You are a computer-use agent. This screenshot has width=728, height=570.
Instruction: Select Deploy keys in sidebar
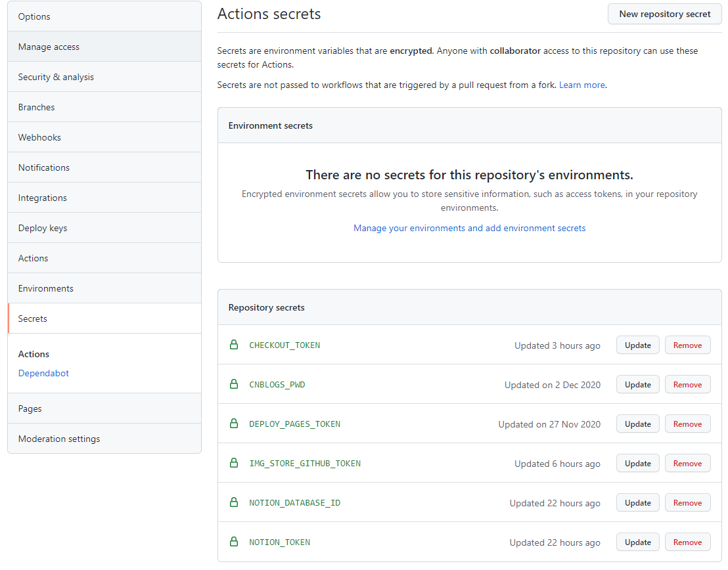point(43,228)
